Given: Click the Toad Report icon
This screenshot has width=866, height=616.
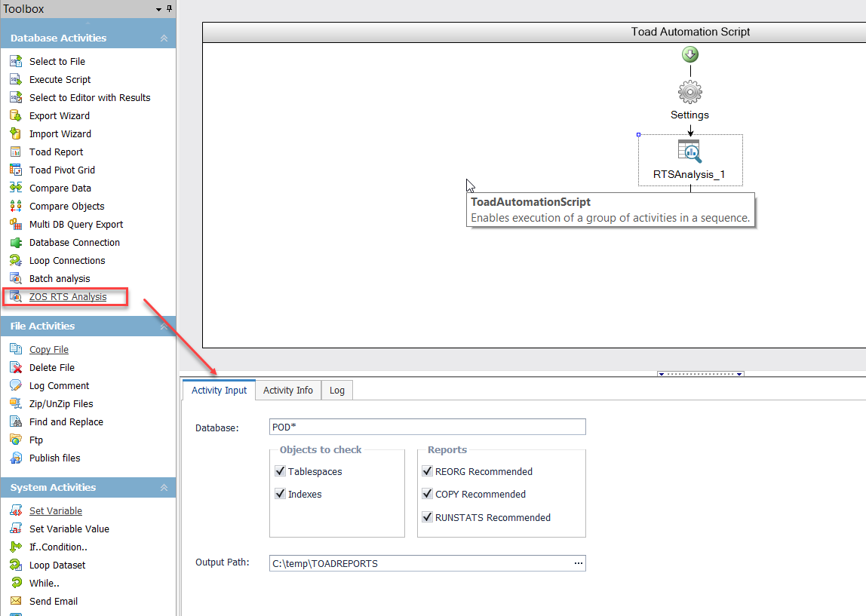Looking at the screenshot, I should tap(16, 152).
